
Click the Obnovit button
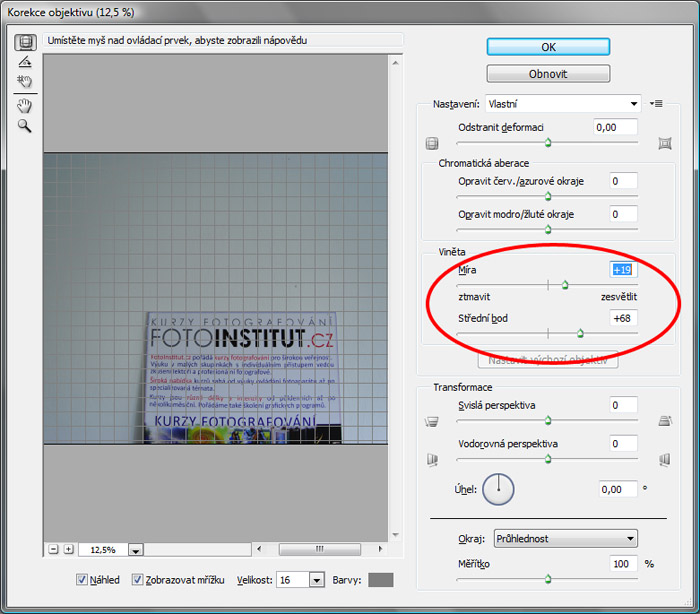[x=548, y=74]
